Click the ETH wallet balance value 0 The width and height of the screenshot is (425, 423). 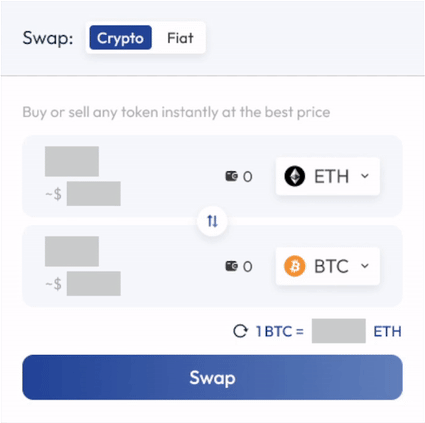[x=247, y=177]
